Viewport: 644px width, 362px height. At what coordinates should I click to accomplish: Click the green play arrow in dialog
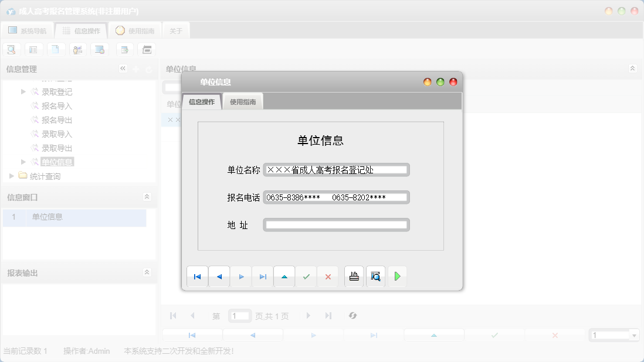click(397, 276)
